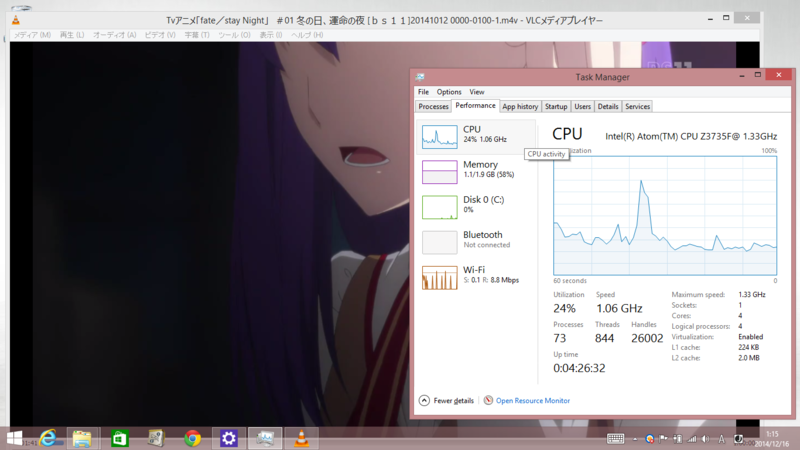Select the Wi-Fi resource entry
Image resolution: width=800 pixels, height=450 pixels.
(476, 277)
